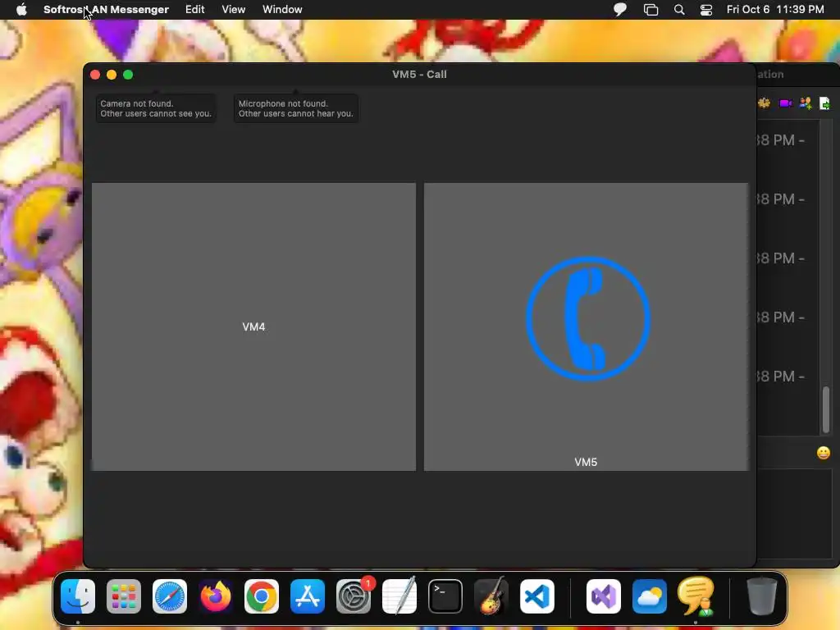This screenshot has height=630, width=840.
Task: Start video call from conversation window toolbar
Action: tap(785, 103)
